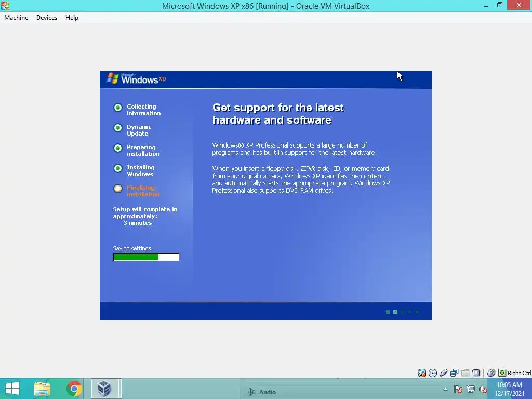The width and height of the screenshot is (532, 399).
Task: Click the '3 minutes' remaining time text
Action: (x=137, y=223)
